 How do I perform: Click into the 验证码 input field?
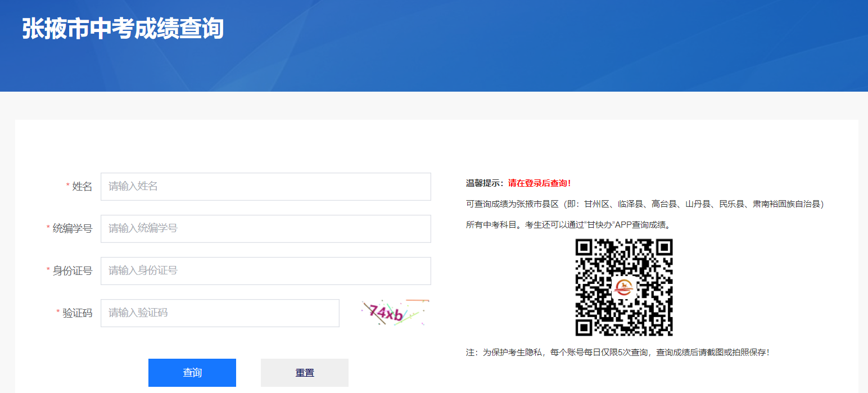coord(220,313)
